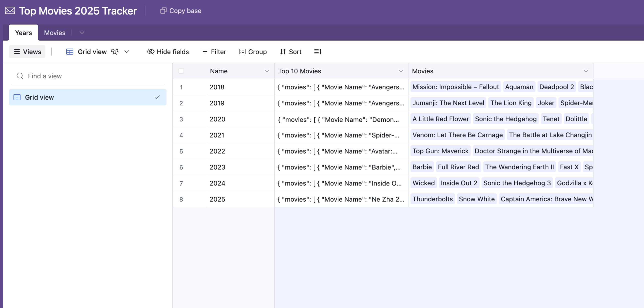
Task: Expand the table tabs chevron menu
Action: point(82,33)
